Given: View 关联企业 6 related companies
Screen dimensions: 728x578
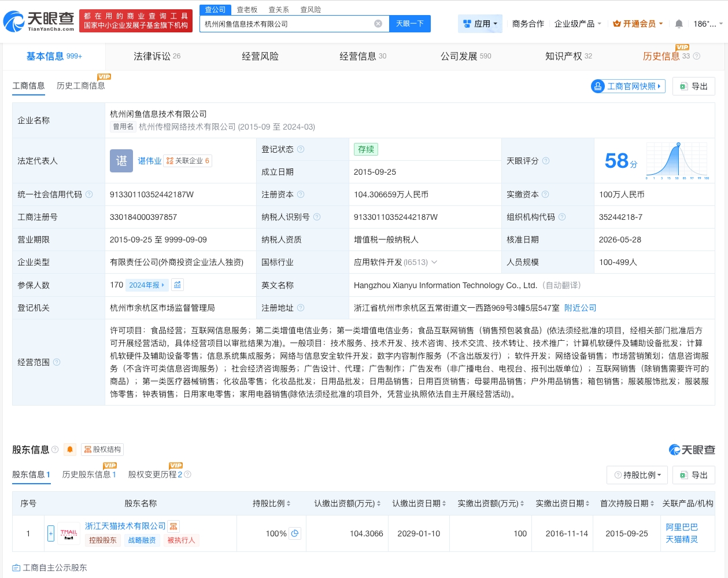Looking at the screenshot, I should pyautogui.click(x=188, y=161).
